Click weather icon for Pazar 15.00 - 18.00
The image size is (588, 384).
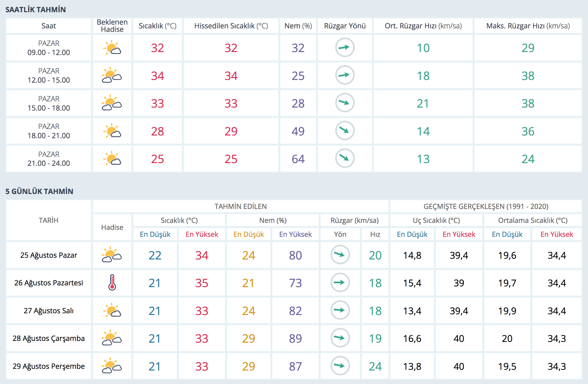(x=112, y=103)
